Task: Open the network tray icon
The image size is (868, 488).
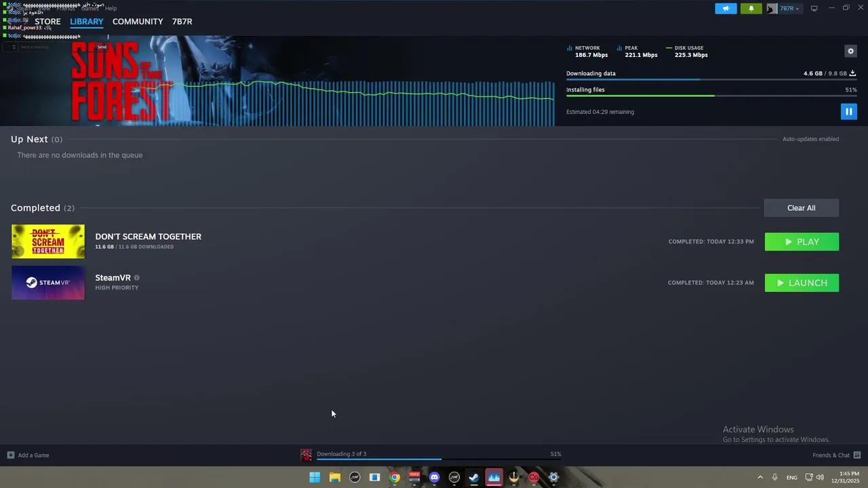Action: (x=809, y=477)
